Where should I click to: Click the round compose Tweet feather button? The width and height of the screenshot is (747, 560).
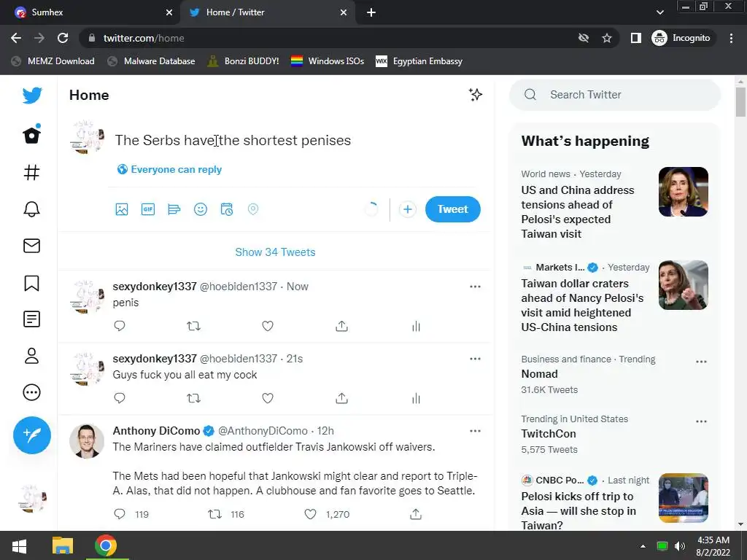tap(32, 435)
